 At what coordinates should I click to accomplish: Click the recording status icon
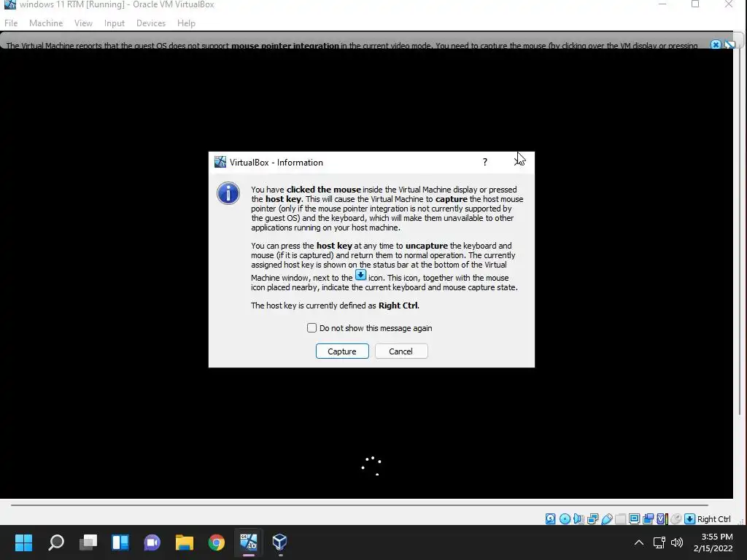[x=648, y=519]
